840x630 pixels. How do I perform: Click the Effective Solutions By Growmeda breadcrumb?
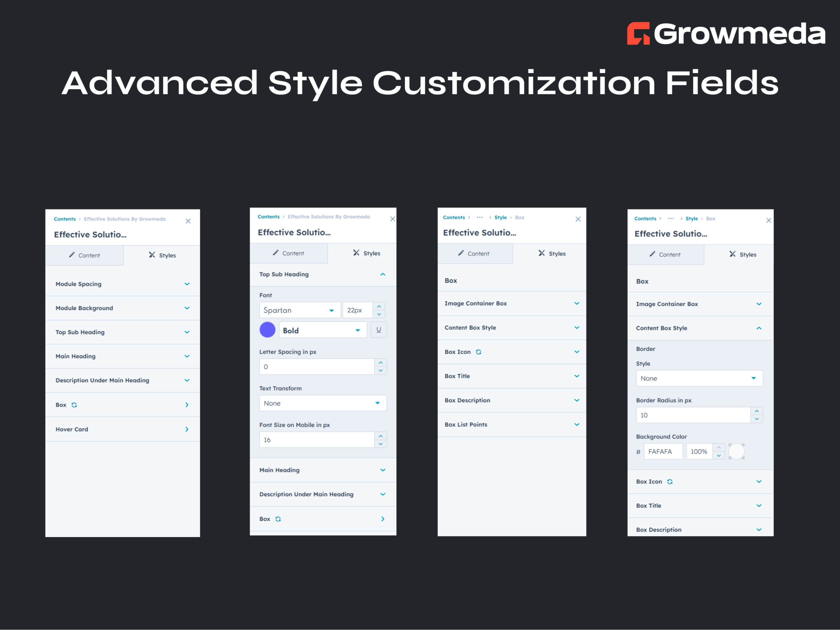coord(125,219)
